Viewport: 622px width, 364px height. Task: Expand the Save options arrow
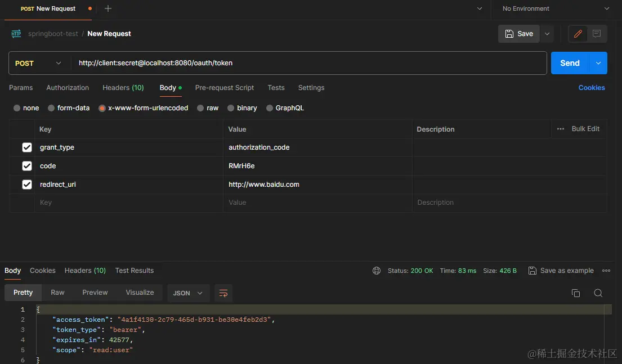click(547, 34)
